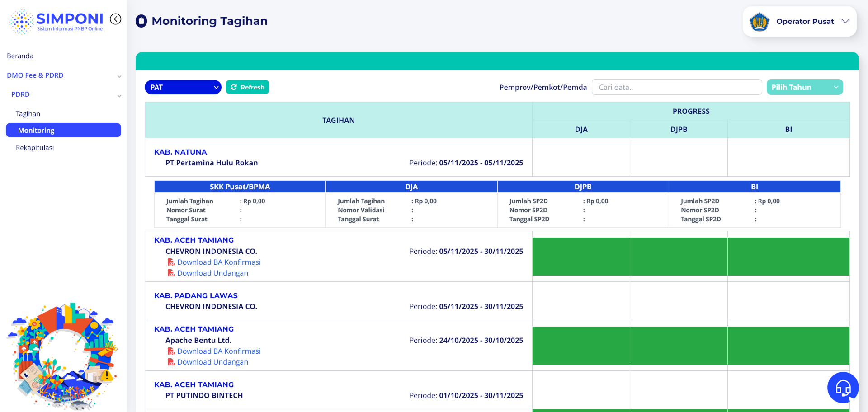
Task: Click PDF icon beside Apache Bentu Download Undangan
Action: coord(171,362)
